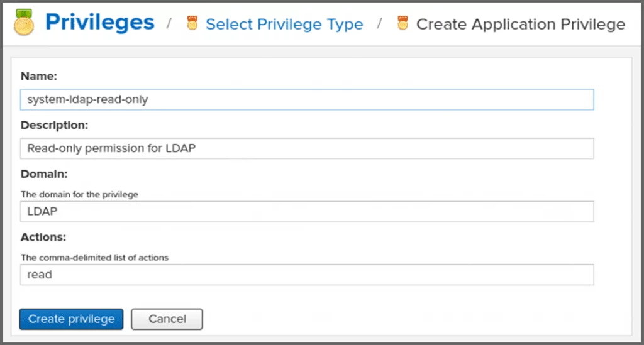Go back to the Privileges page

(x=99, y=23)
